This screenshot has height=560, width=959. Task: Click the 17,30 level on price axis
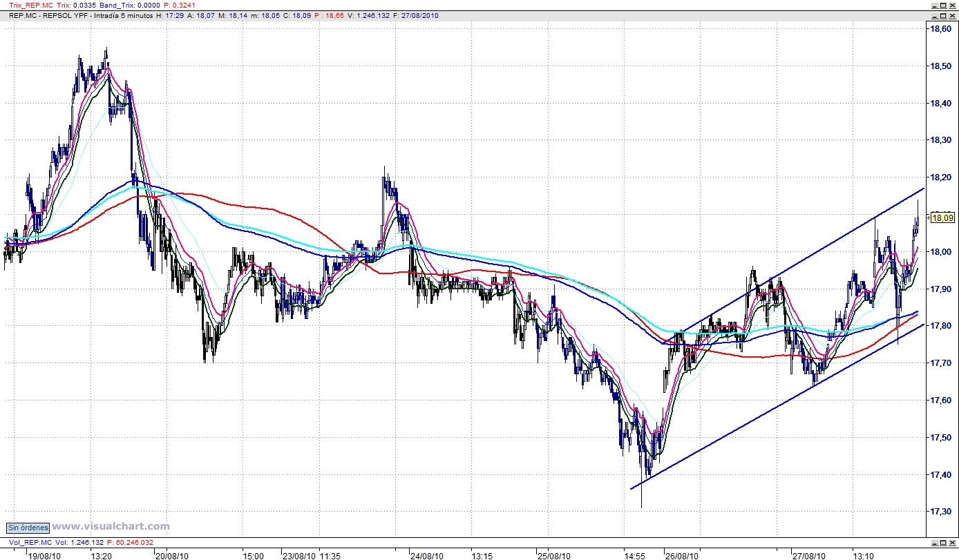point(942,512)
